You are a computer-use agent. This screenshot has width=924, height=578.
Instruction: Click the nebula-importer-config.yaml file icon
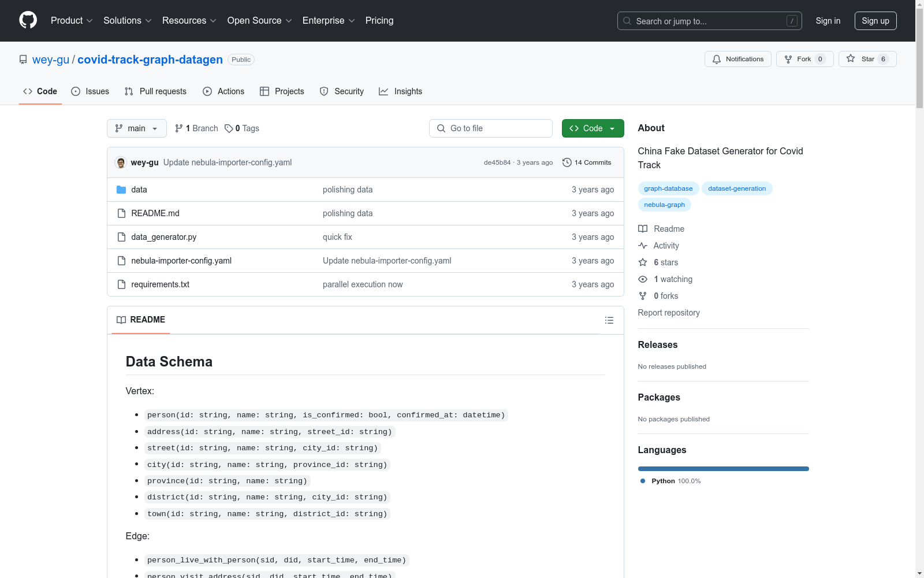(x=121, y=261)
